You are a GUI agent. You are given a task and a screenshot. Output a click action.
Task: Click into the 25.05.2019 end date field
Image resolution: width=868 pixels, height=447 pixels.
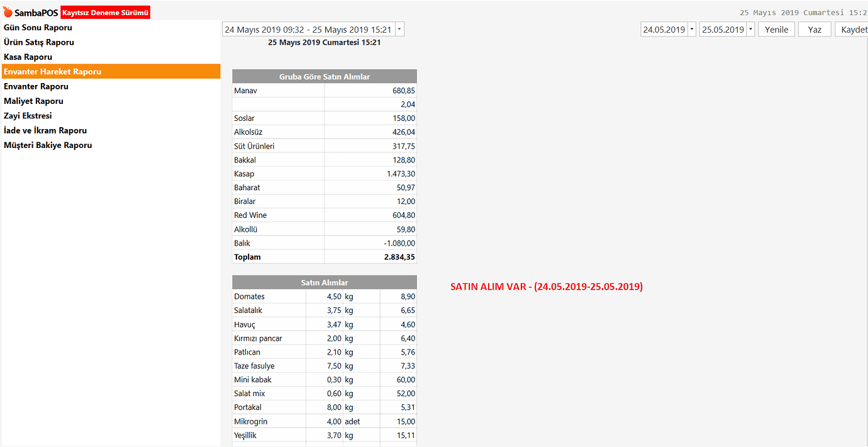point(723,30)
